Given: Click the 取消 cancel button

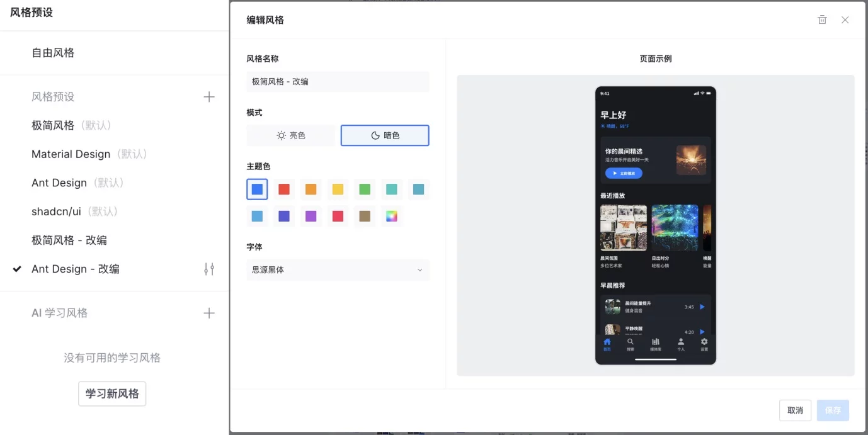Looking at the screenshot, I should click(795, 410).
